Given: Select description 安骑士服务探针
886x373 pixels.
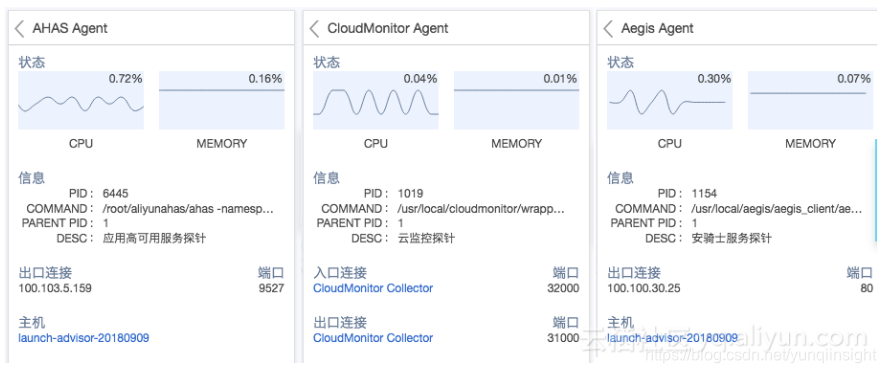Looking at the screenshot, I should click(732, 238).
